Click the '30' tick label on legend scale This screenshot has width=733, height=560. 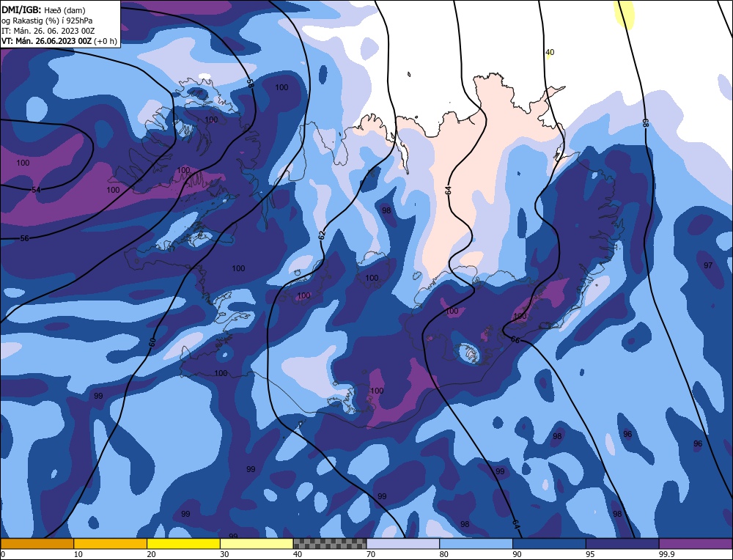(224, 554)
